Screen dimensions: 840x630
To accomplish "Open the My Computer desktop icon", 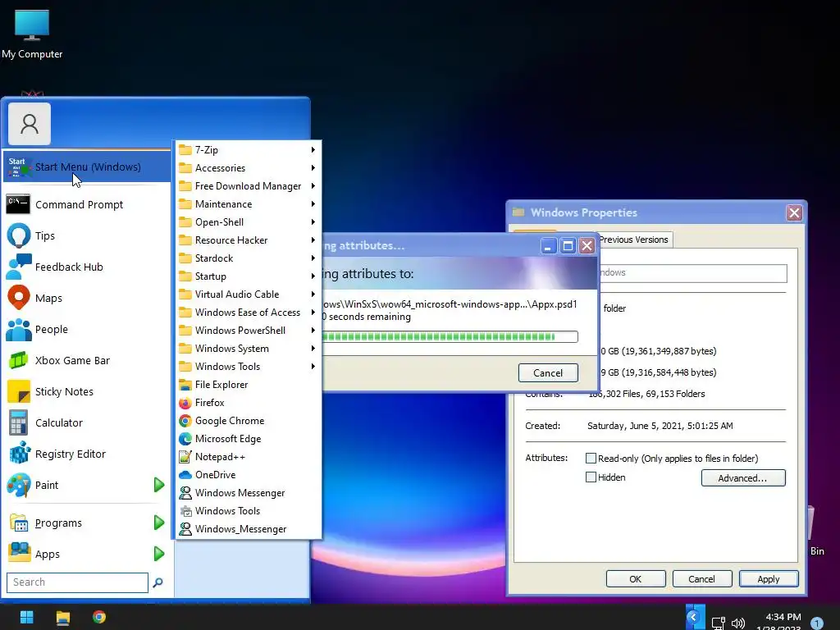I will 32,34.
